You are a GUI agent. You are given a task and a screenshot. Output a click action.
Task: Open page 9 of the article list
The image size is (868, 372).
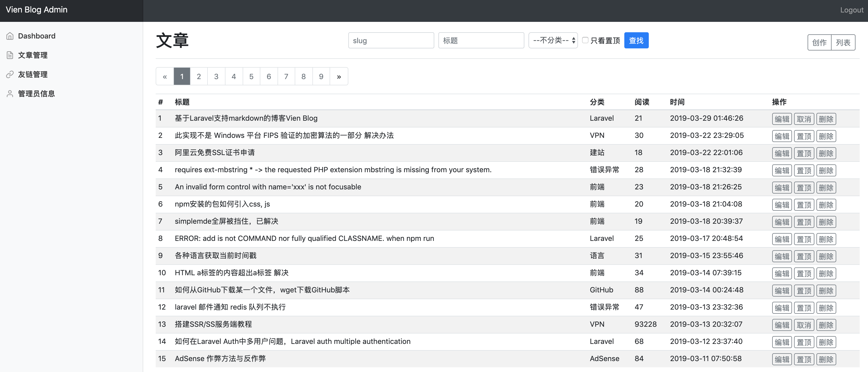[x=321, y=76]
